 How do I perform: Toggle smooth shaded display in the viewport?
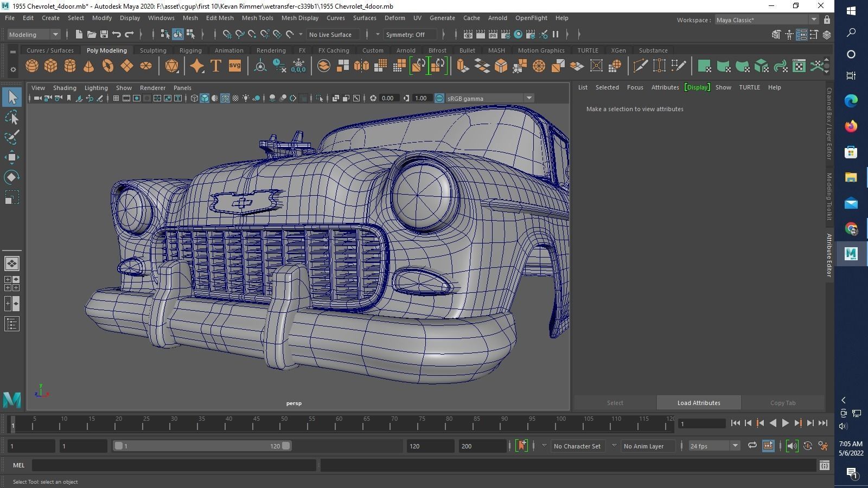205,98
